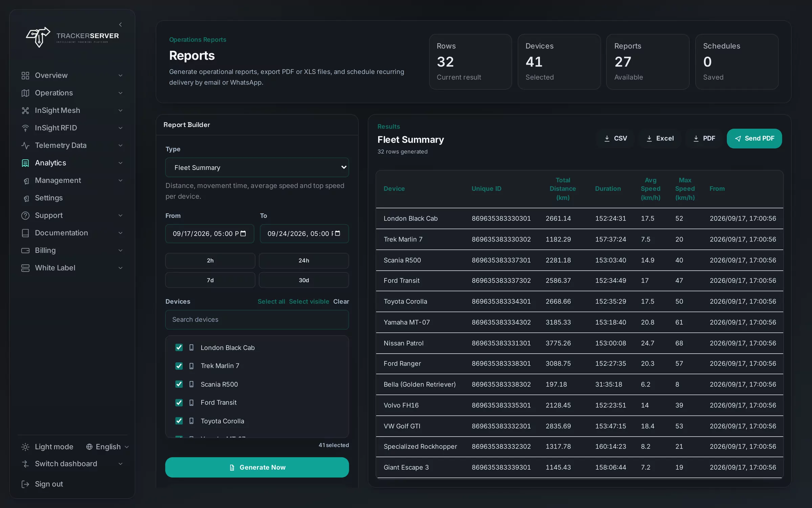This screenshot has width=812, height=508.
Task: Click the Settings gear icon
Action: 26,198
